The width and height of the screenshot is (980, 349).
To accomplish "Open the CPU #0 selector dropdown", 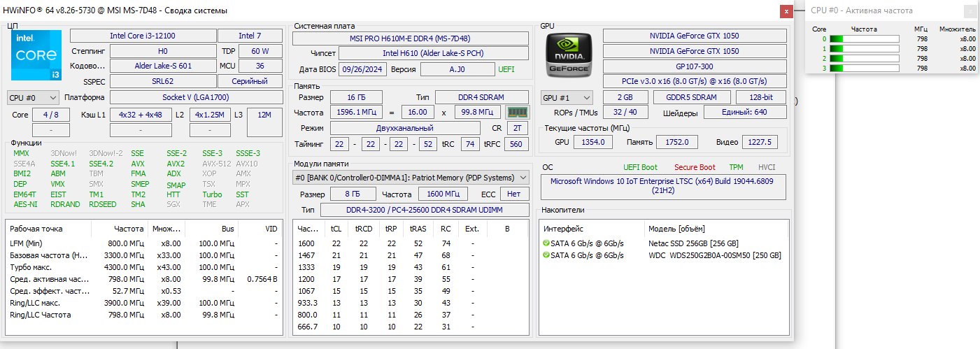I will (x=33, y=97).
